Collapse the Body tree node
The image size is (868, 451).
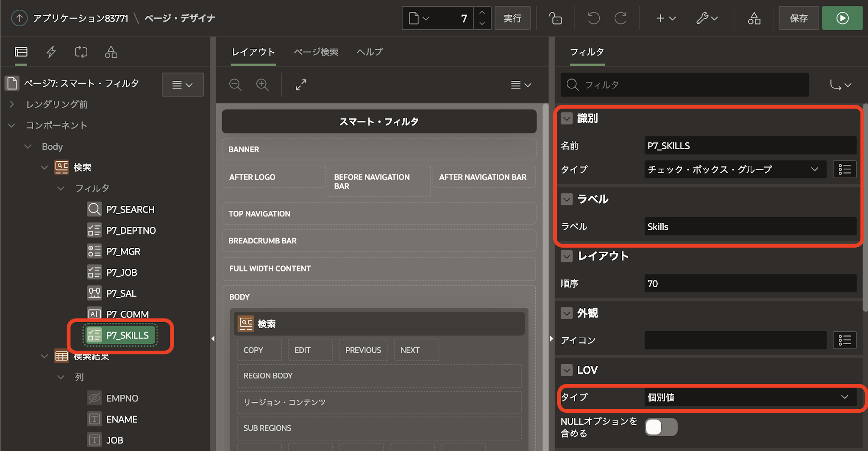point(28,147)
